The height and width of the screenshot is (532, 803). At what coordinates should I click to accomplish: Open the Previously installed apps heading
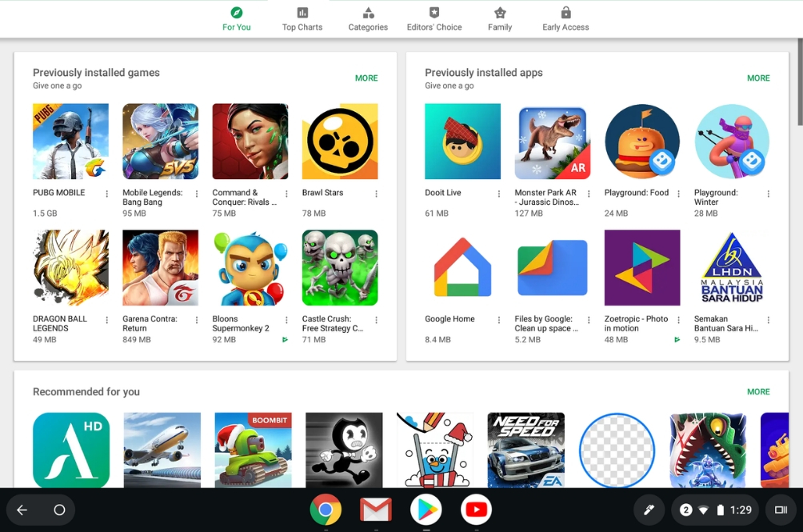[x=484, y=73]
